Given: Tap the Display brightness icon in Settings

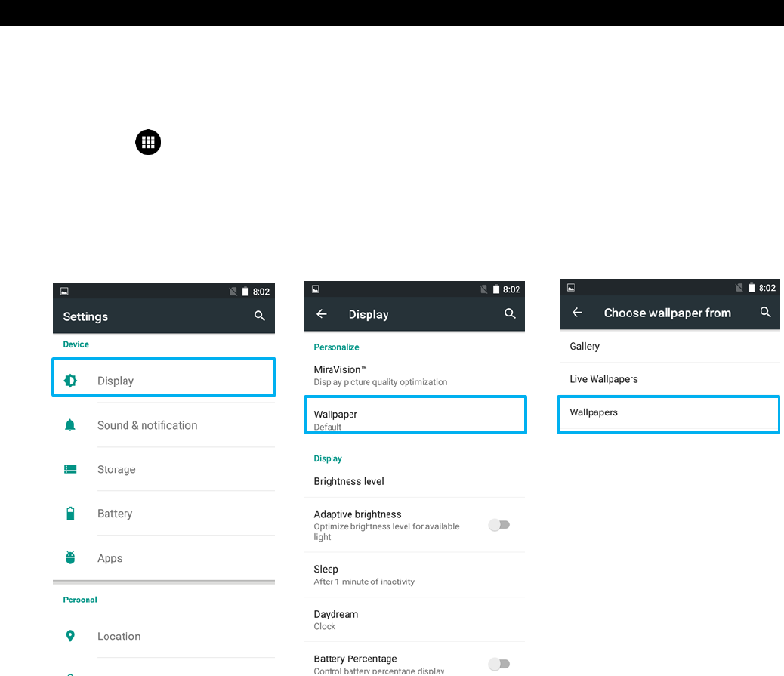Looking at the screenshot, I should point(70,381).
